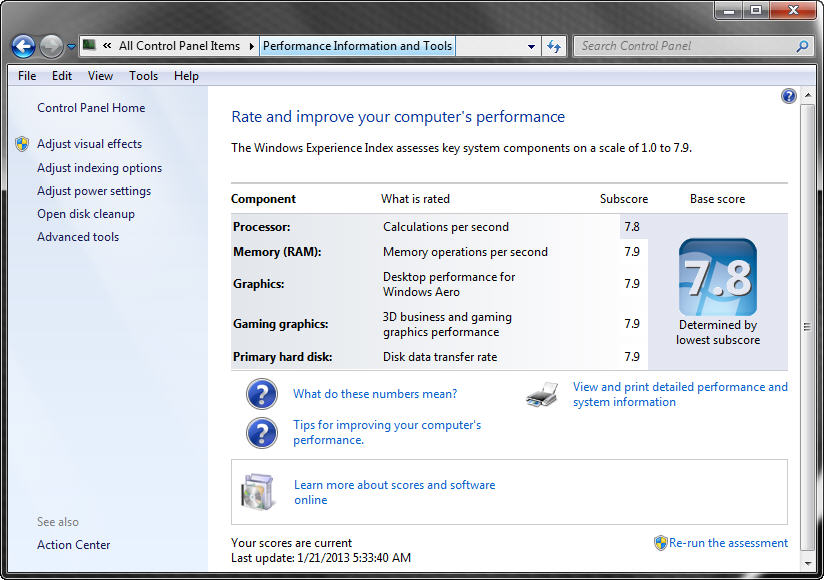824x580 pixels.
Task: Click shield icon beside Re-run the assessment
Action: 661,543
